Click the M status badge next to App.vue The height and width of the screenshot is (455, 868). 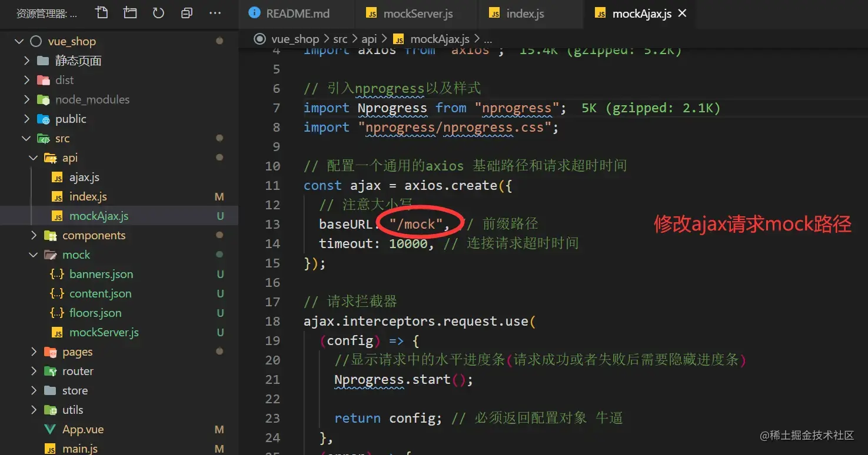coord(220,430)
